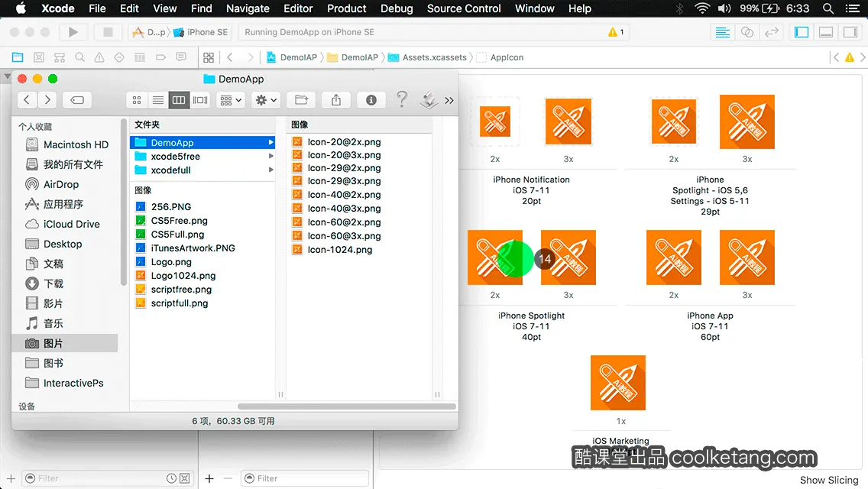Open the Navigate menu

tap(248, 8)
